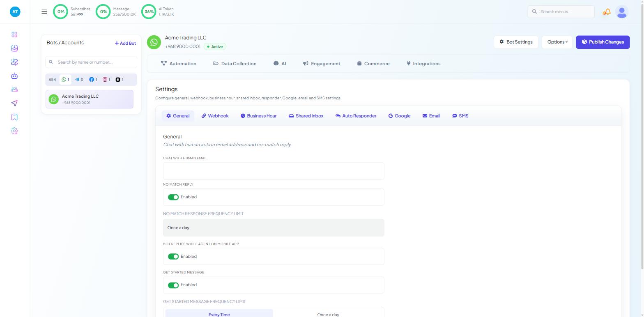Open the bot robot icon in sidebar
Viewport: 644px width, 317px height.
click(14, 76)
